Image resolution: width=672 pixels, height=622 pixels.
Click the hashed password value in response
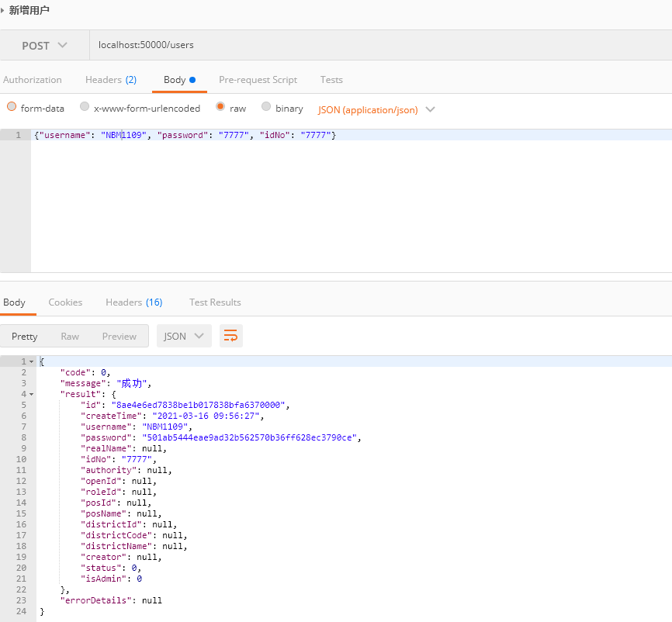tap(249, 437)
